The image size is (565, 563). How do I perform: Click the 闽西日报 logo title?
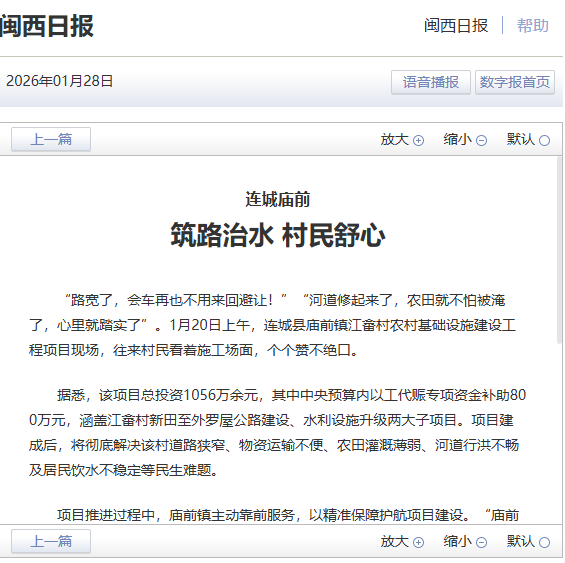point(47,26)
